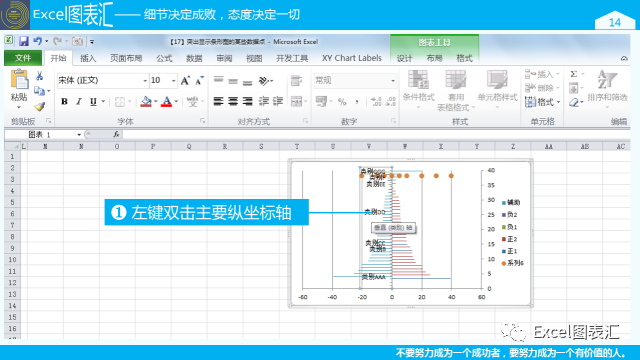This screenshot has height=360, width=640.
Task: Expand the font name dropdown
Action: [145, 80]
